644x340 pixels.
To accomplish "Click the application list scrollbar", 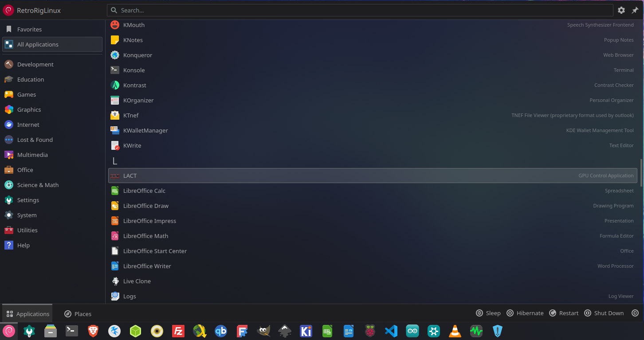I will pos(641,173).
